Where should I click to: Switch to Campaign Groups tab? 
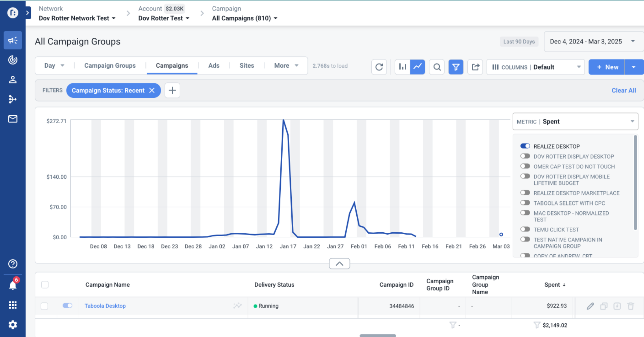tap(110, 66)
